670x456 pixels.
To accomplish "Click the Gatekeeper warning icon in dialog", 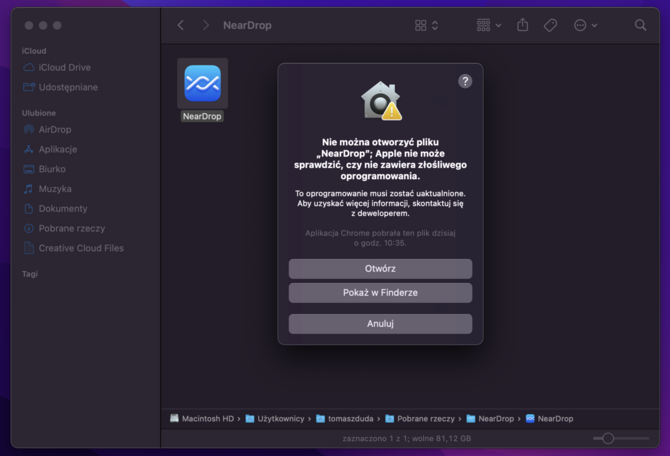I will 381,101.
